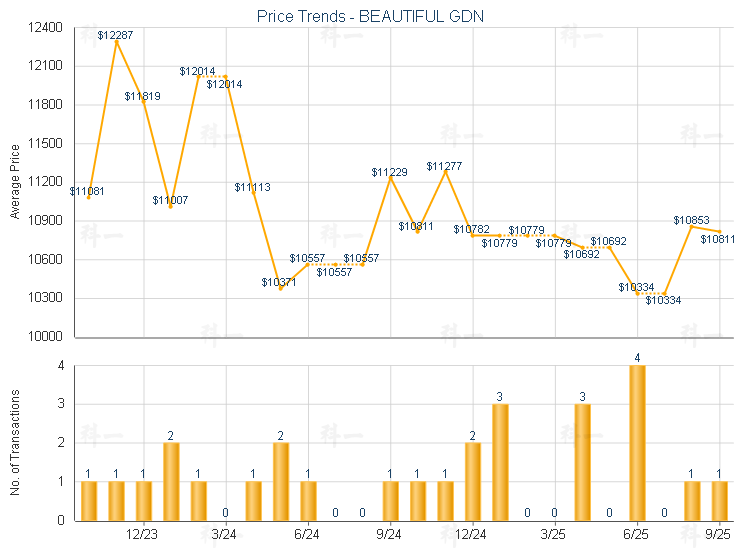The width and height of the screenshot is (740, 550).
Task: Select the $11819 data point on the line
Action: click(x=143, y=101)
